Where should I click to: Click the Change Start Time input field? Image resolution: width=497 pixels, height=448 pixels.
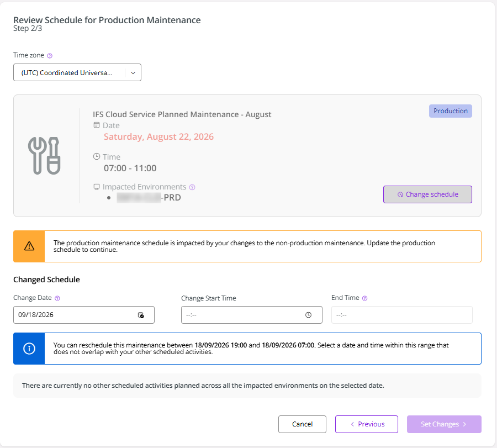point(252,315)
